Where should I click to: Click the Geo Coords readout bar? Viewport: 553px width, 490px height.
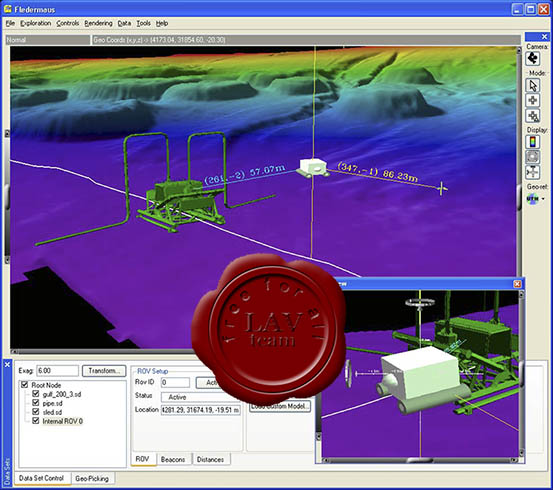(306, 40)
